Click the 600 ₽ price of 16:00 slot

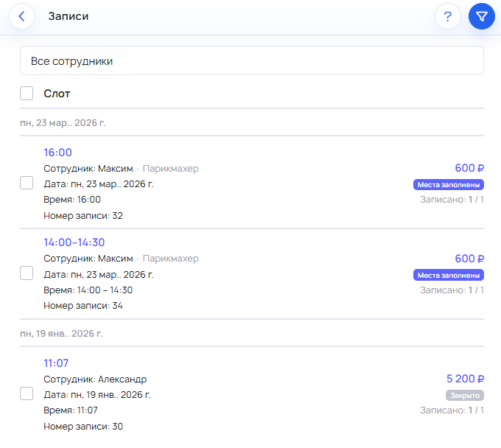point(469,168)
